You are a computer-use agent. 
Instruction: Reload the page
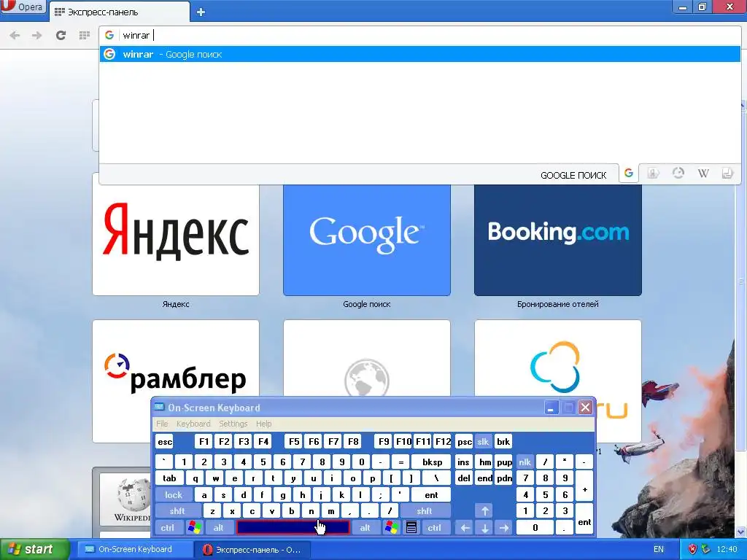tap(61, 35)
